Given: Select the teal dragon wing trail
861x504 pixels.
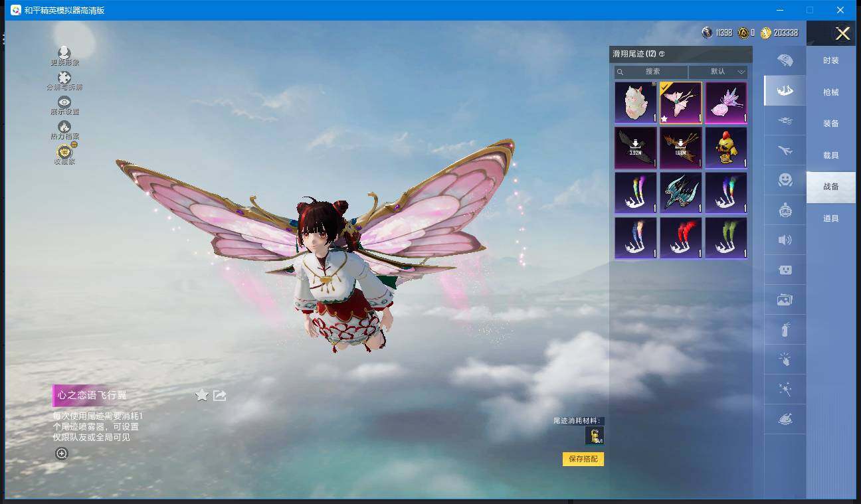Looking at the screenshot, I should point(681,193).
